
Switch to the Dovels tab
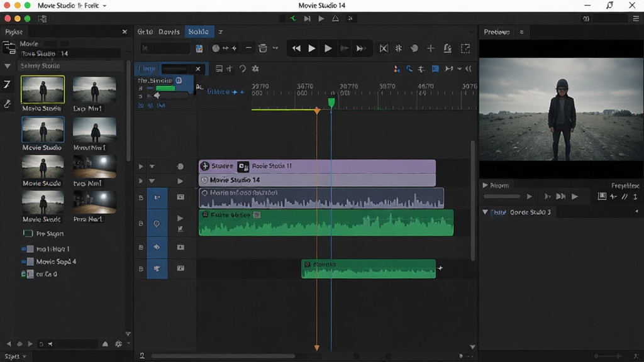[x=169, y=31]
